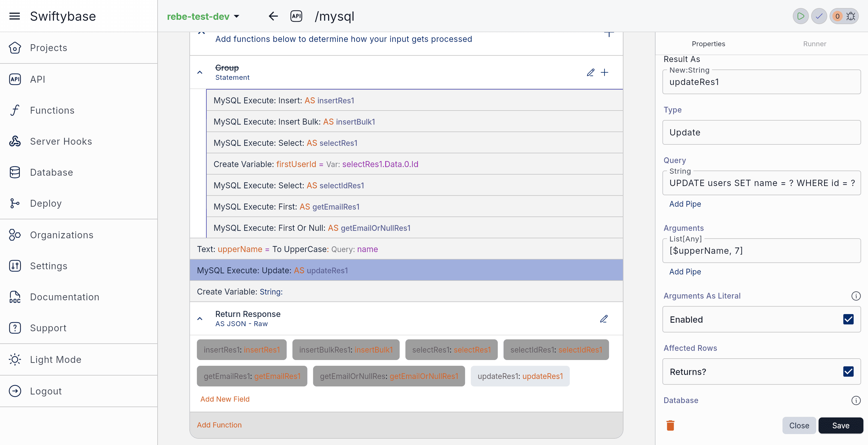Edit Return Response with pencil icon
The image size is (868, 445).
point(604,319)
